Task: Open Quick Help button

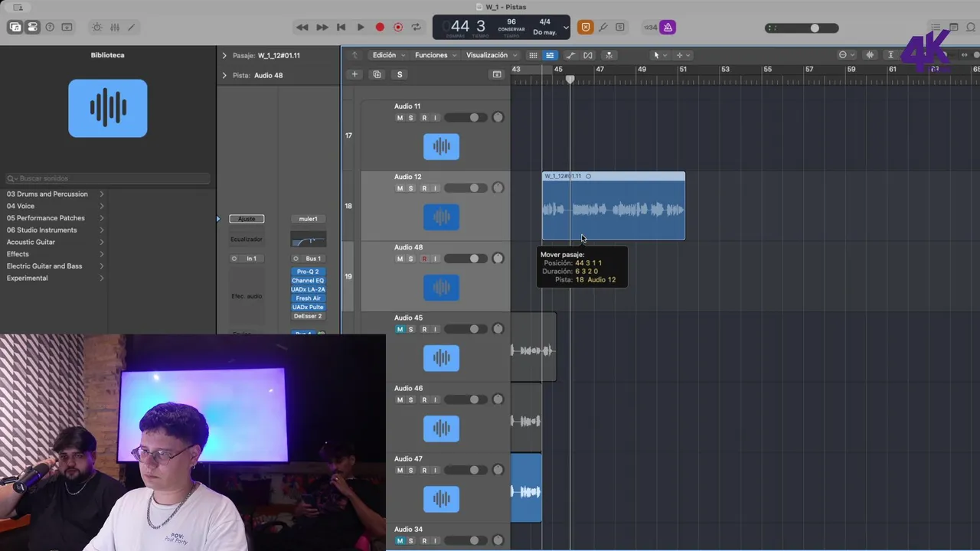Action: coord(50,27)
